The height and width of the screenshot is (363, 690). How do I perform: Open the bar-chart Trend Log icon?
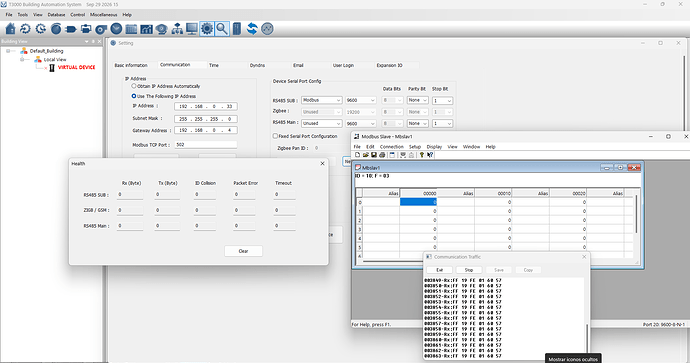[x=146, y=29]
